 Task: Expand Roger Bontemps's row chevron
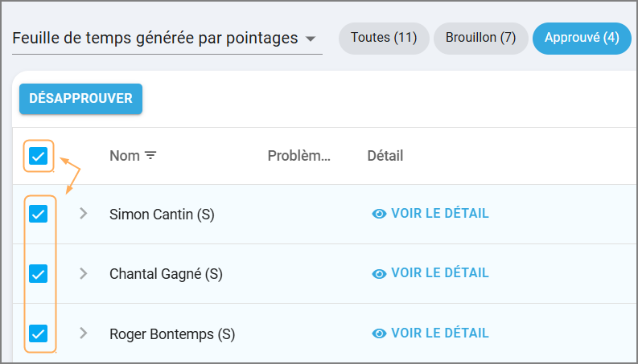83,333
